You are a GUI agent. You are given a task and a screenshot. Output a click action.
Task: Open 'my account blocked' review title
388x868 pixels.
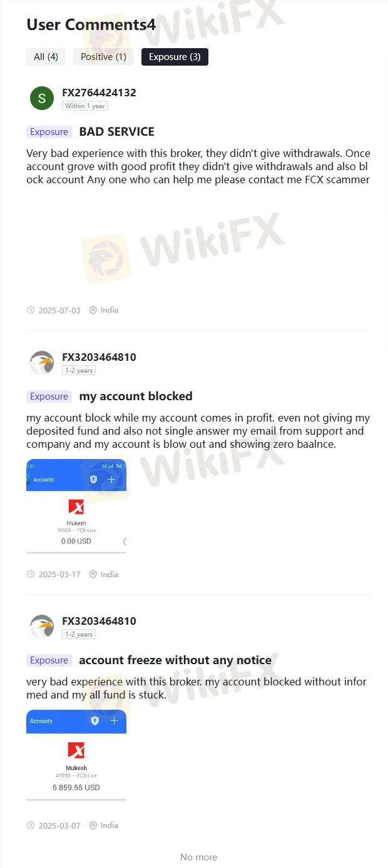136,396
